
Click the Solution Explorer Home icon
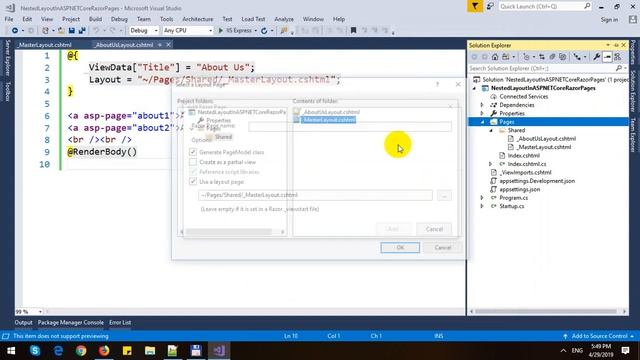coord(495,57)
